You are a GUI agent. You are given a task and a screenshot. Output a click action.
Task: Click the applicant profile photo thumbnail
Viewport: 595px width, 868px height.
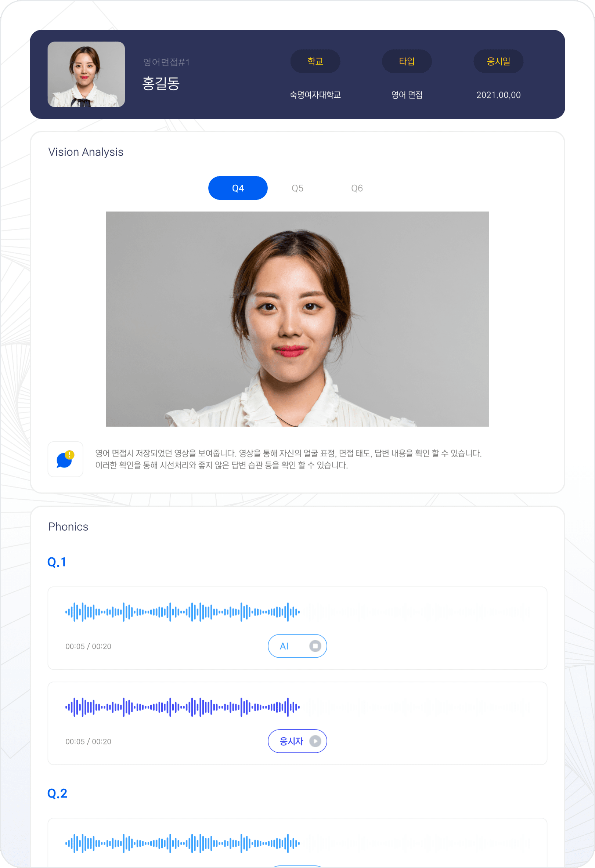pos(86,74)
